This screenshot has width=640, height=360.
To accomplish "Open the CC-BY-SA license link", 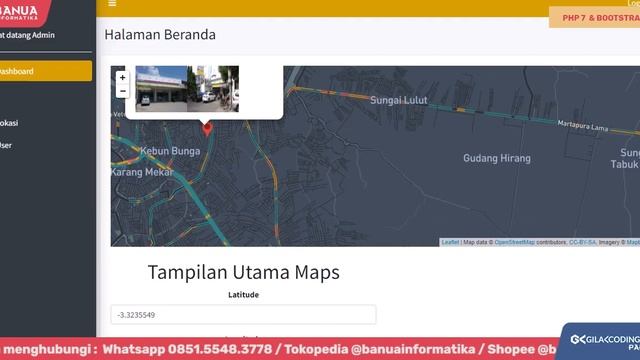I will (x=582, y=242).
